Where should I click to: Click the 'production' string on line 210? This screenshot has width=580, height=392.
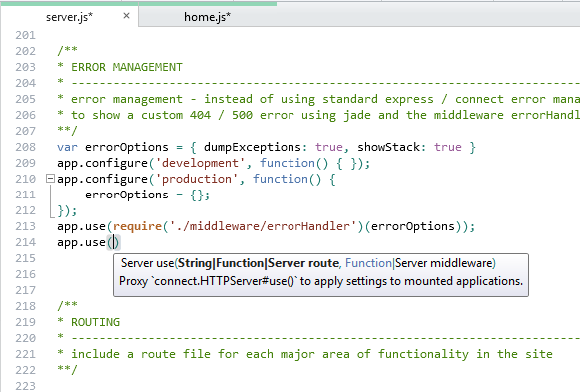(196, 179)
